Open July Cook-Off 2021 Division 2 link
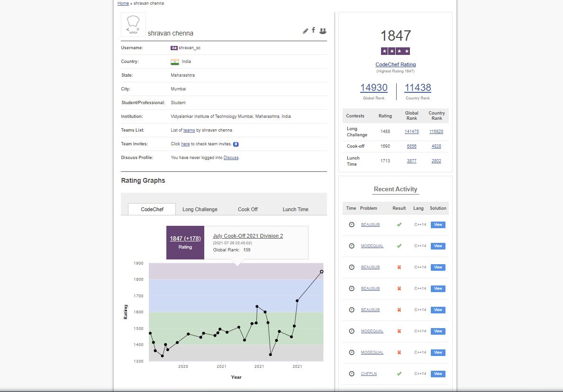563x392 pixels. click(x=248, y=236)
